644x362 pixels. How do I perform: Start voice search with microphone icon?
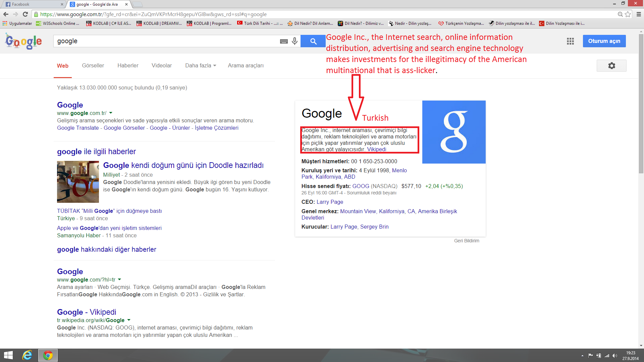pyautogui.click(x=294, y=41)
